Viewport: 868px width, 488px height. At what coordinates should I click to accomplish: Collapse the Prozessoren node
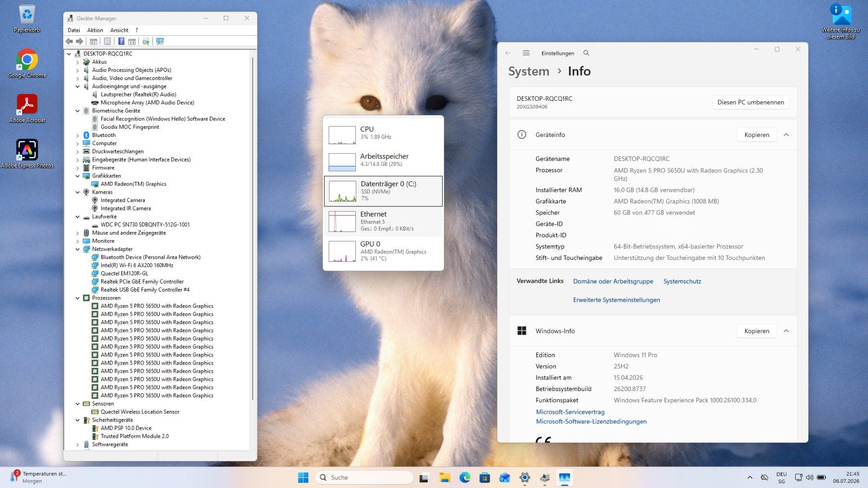[x=78, y=298]
